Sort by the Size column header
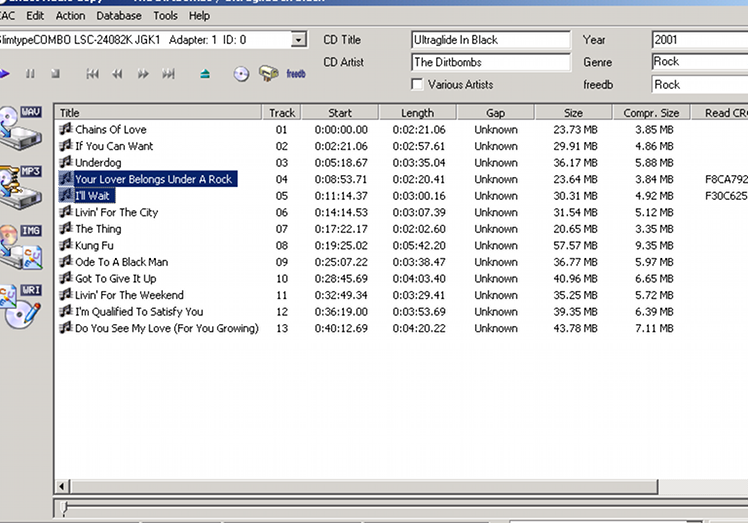The image size is (748, 523). [x=573, y=113]
